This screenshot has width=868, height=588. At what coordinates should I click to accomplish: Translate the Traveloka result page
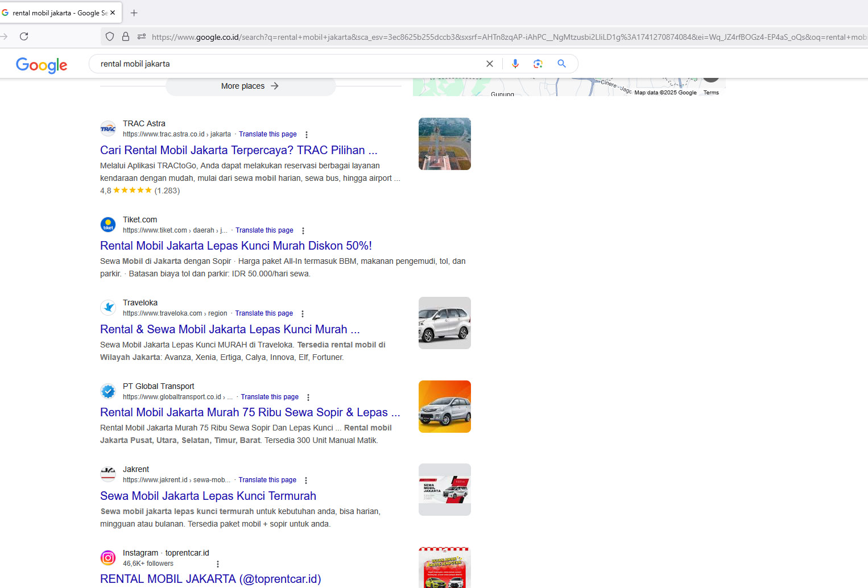click(264, 313)
